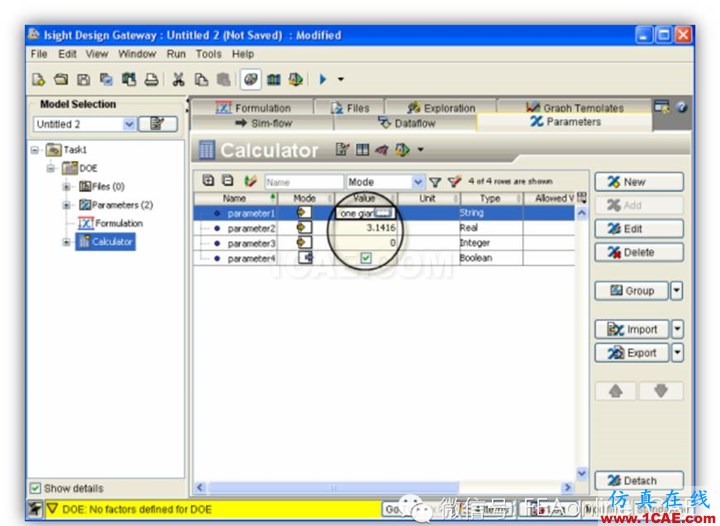Image resolution: width=720 pixels, height=526 pixels.
Task: Select the parameter3 row name
Action: [x=251, y=243]
